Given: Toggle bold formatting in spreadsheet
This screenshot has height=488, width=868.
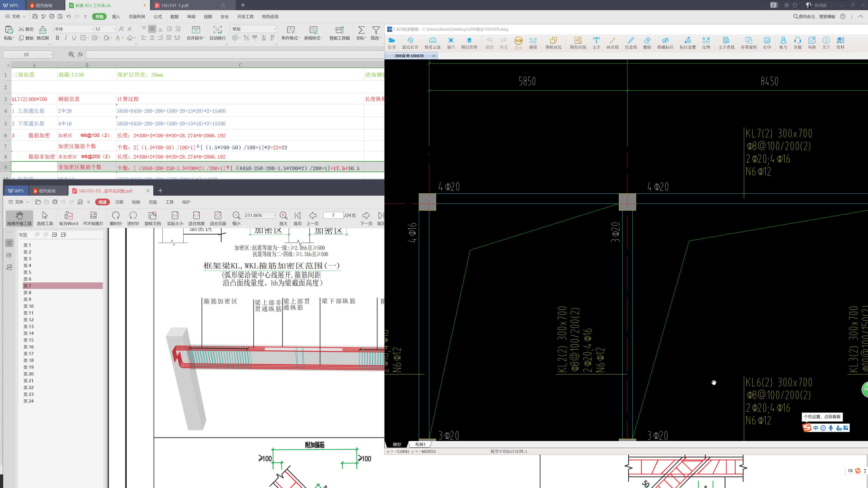Looking at the screenshot, I should point(57,38).
